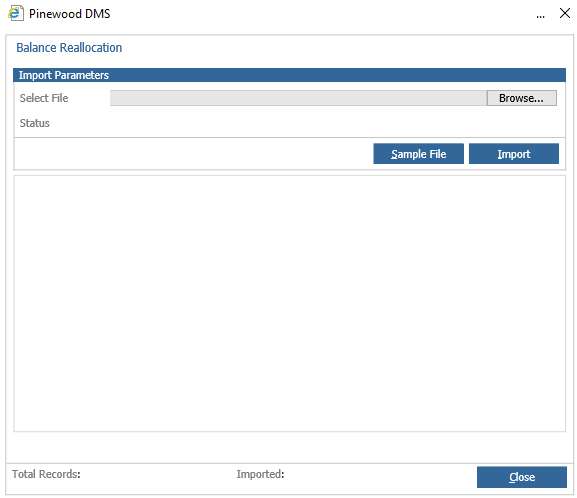577x498 pixels.
Task: Click inside the empty import results panel
Action: (289, 303)
